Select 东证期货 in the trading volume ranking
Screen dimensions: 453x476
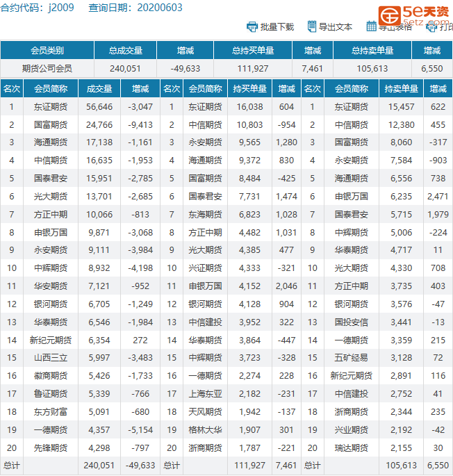tap(51, 107)
